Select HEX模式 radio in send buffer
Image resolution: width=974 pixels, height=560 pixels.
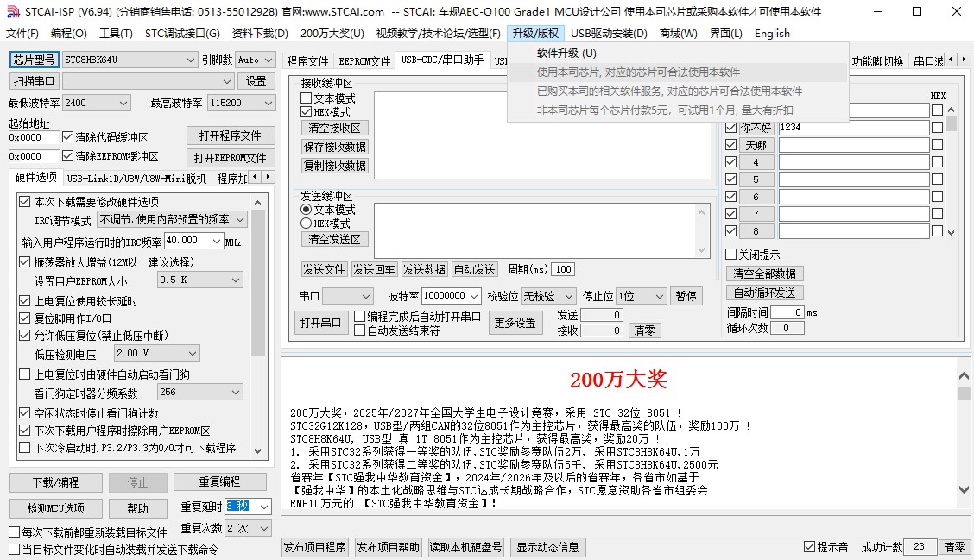306,223
